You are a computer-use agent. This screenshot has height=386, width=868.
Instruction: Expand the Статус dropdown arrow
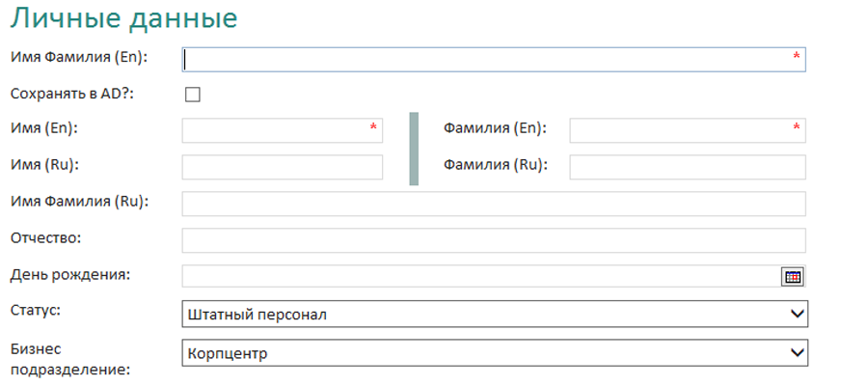point(798,314)
